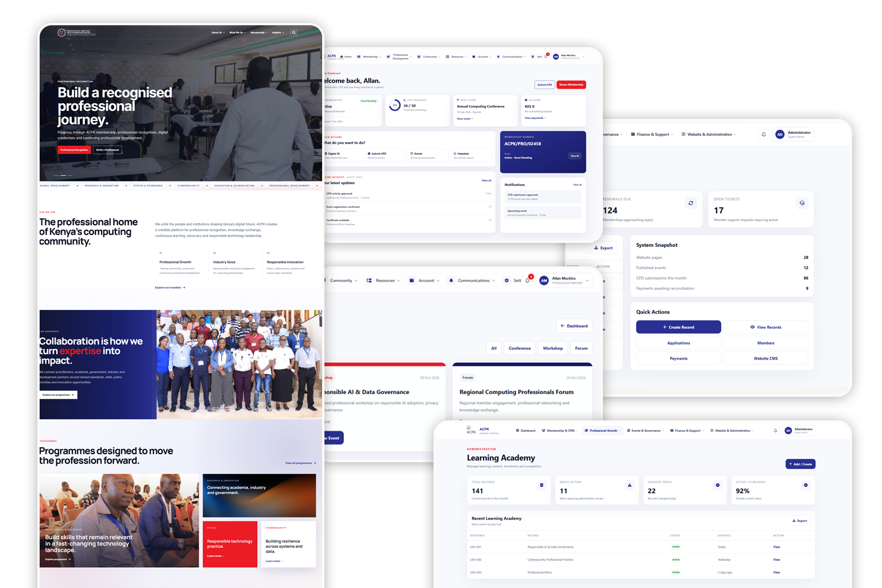Expand About Us menu on public website
Image resolution: width=882 pixels, height=588 pixels.
218,33
